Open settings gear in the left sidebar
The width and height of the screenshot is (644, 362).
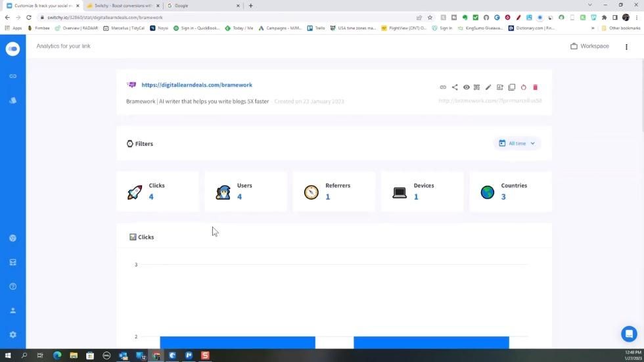(x=12, y=334)
